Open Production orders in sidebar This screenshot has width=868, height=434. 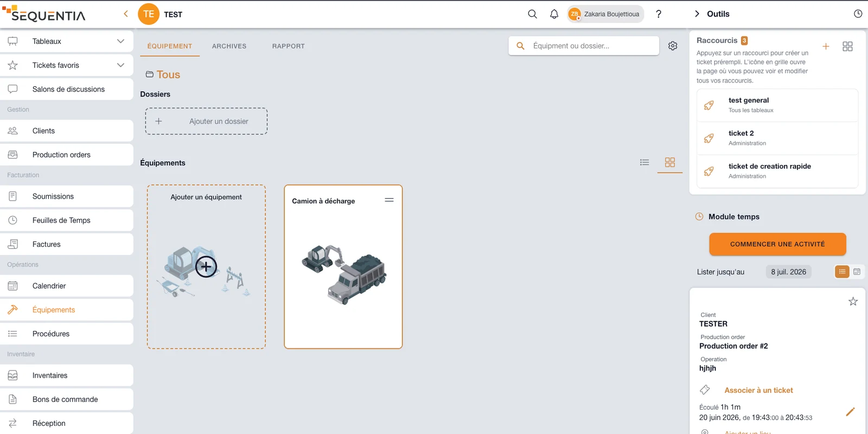66,155
